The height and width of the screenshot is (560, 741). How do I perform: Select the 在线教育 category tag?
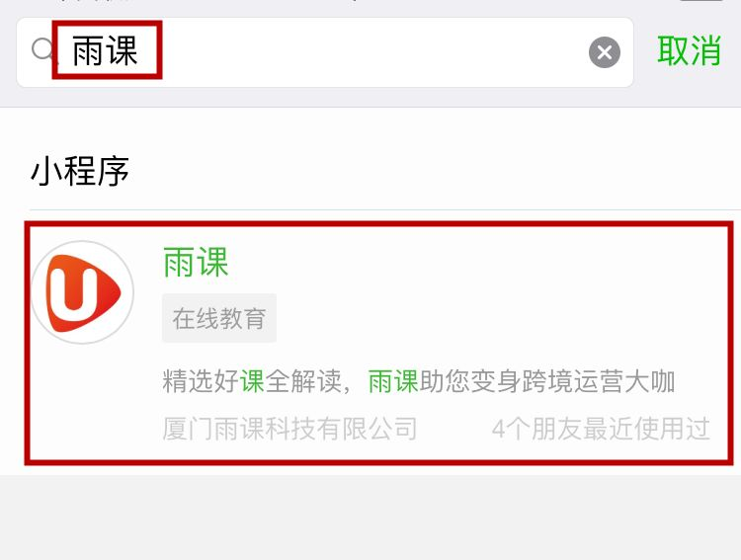tap(219, 318)
